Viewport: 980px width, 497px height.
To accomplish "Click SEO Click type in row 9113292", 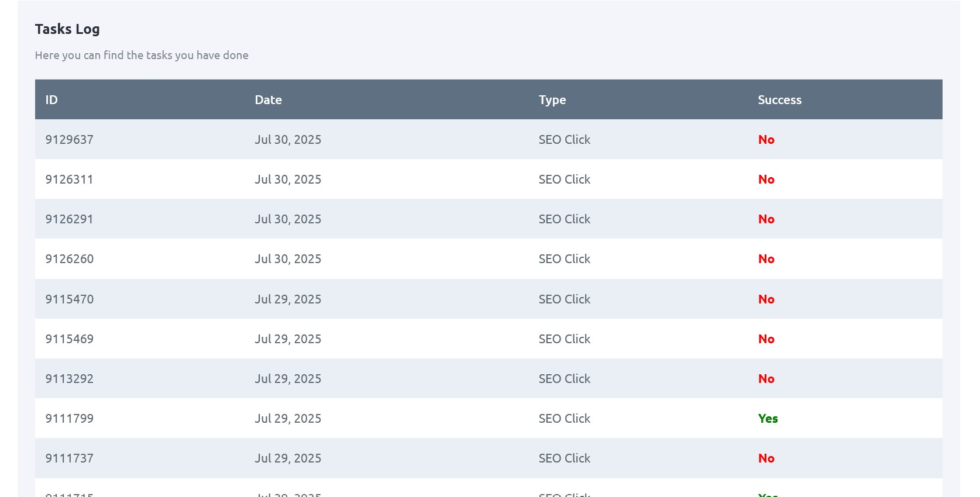I will pyautogui.click(x=564, y=379).
